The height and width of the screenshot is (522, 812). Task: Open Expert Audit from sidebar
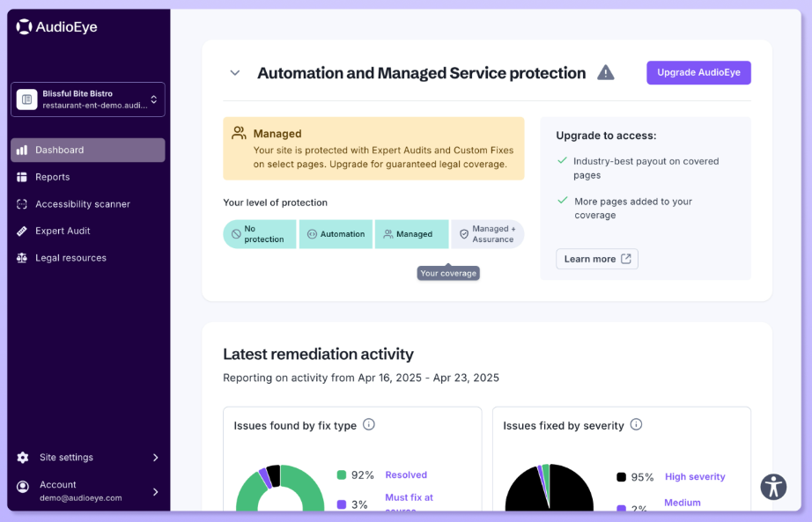point(88,231)
